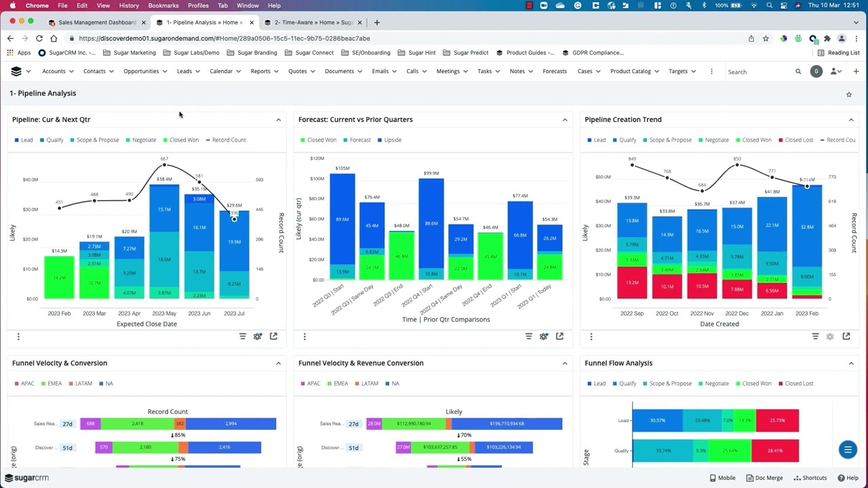Open Sugar Marketing bookmark folder
This screenshot has height=488, width=868.
(130, 53)
